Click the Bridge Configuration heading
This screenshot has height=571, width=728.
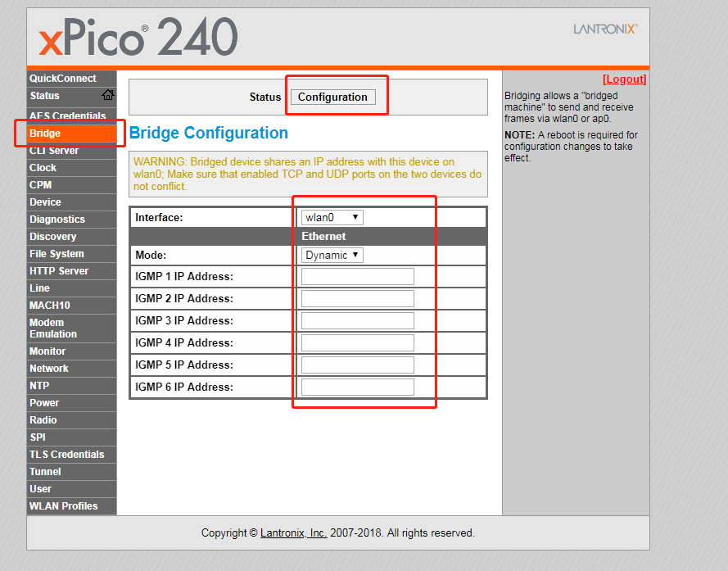point(209,133)
